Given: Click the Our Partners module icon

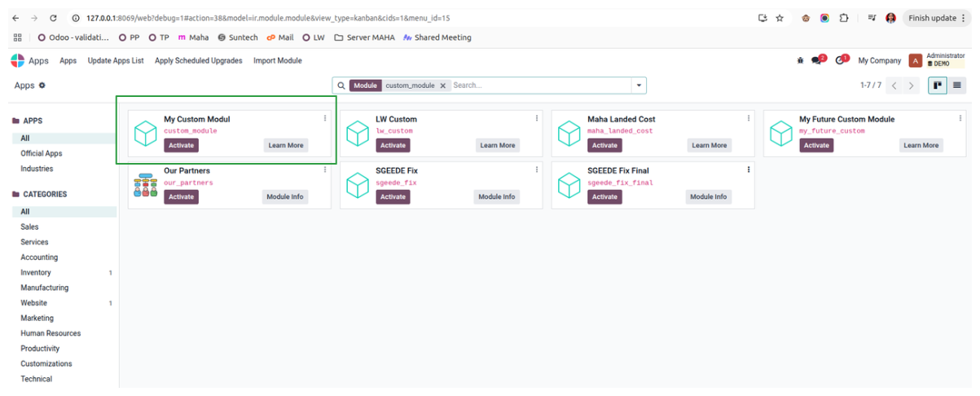Looking at the screenshot, I should 145,185.
